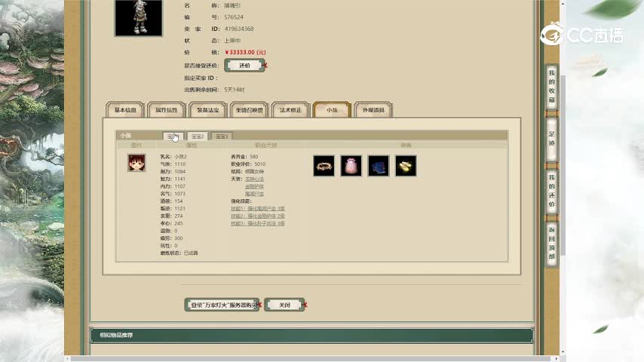The width and height of the screenshot is (644, 362).
Task: Open the 技能3 强化孙子兵法 3级 link
Action: pos(258,223)
